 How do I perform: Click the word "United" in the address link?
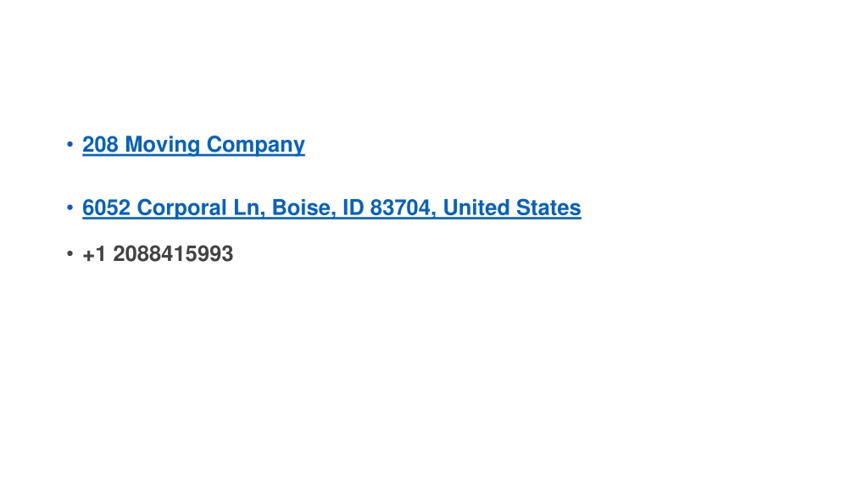point(476,208)
